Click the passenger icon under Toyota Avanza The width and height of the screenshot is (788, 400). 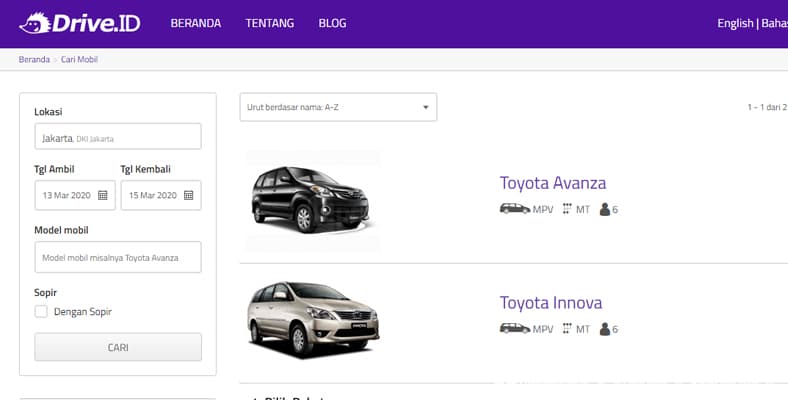pyautogui.click(x=605, y=209)
